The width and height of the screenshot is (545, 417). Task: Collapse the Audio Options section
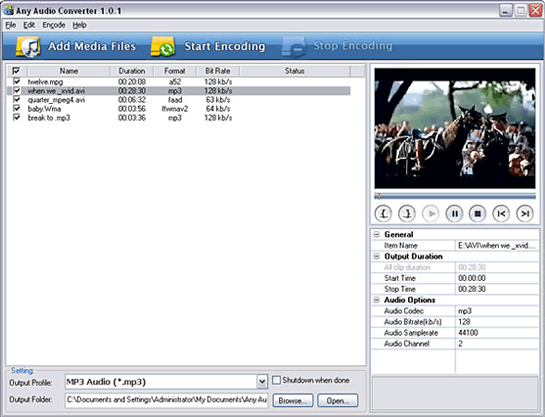[376, 300]
